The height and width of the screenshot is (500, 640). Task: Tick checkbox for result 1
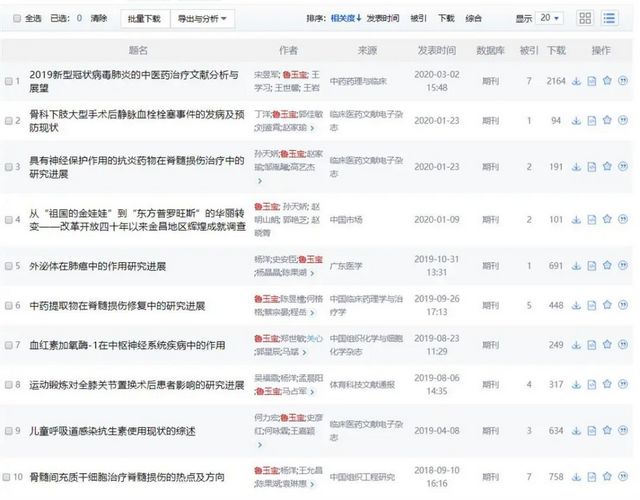coord(9,81)
